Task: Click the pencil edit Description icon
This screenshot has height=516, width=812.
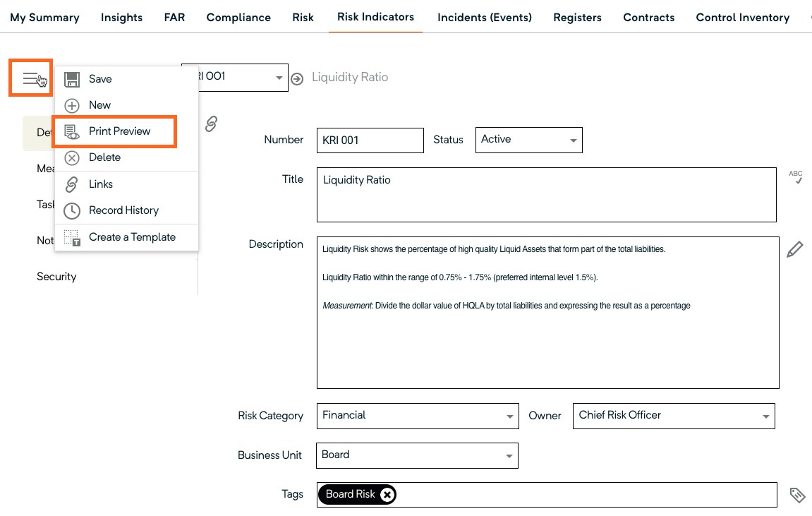Action: tap(795, 249)
